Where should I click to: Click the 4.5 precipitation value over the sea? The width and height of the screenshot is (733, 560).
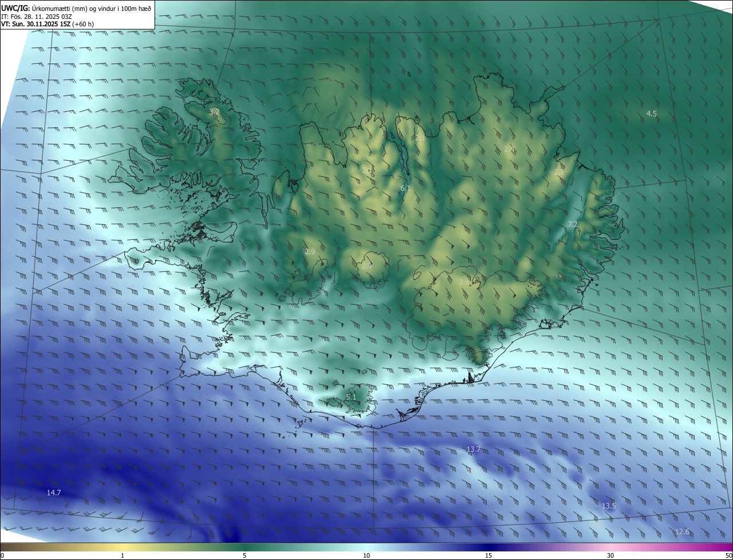click(652, 113)
